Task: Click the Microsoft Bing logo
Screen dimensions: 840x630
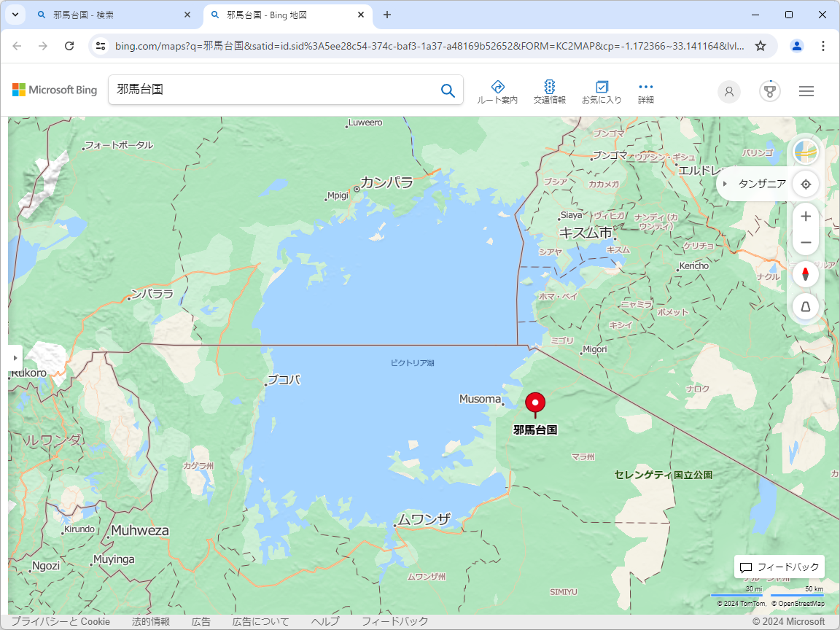Action: pos(55,90)
